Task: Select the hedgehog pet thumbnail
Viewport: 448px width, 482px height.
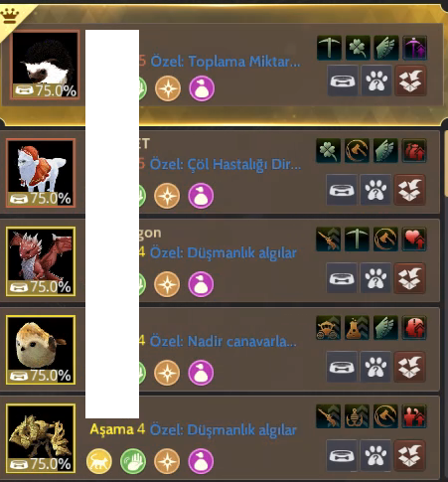Action: pos(45,65)
